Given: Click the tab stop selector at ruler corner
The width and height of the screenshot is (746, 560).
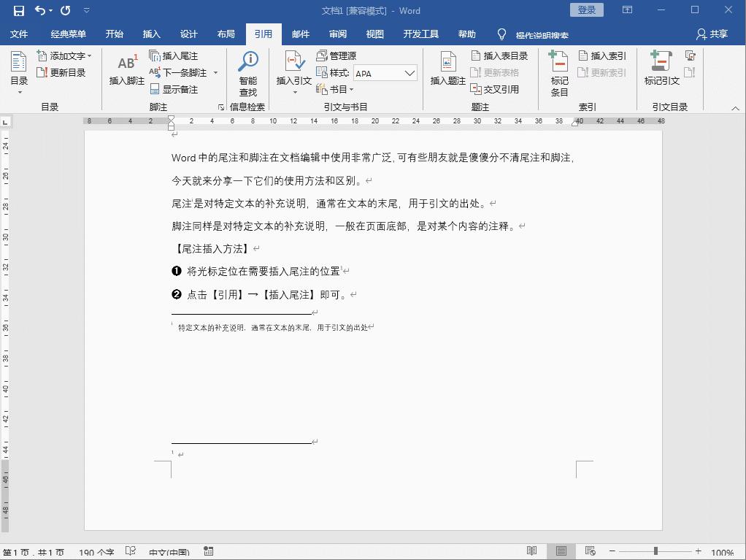Looking at the screenshot, I should click(6, 122).
